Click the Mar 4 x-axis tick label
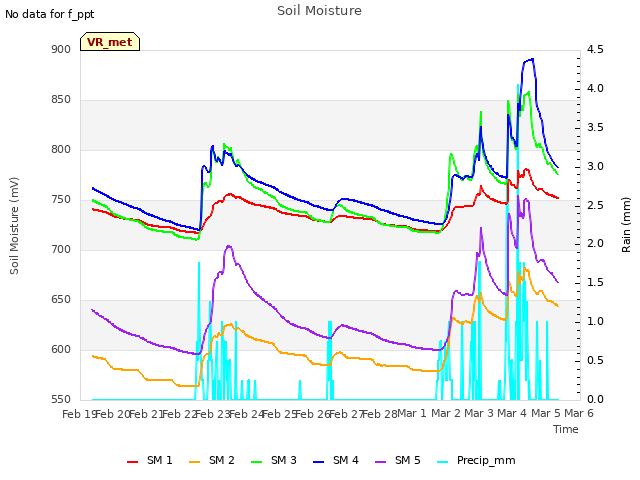 coord(512,413)
